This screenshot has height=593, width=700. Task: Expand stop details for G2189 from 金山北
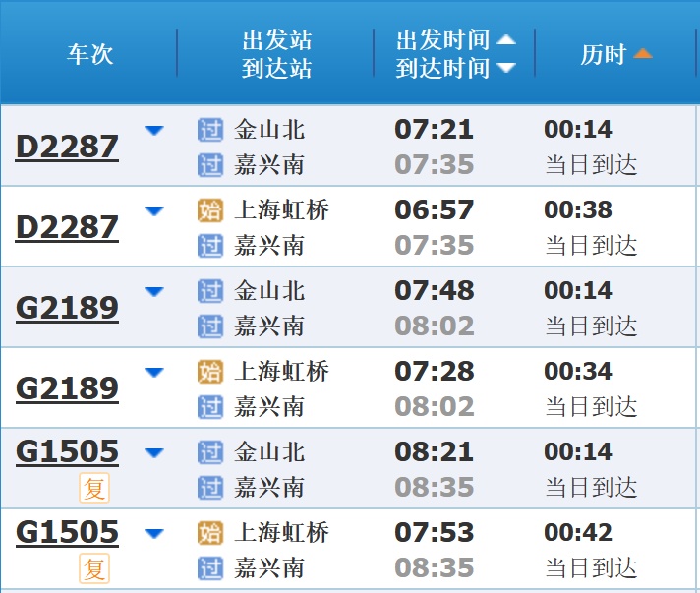click(154, 291)
